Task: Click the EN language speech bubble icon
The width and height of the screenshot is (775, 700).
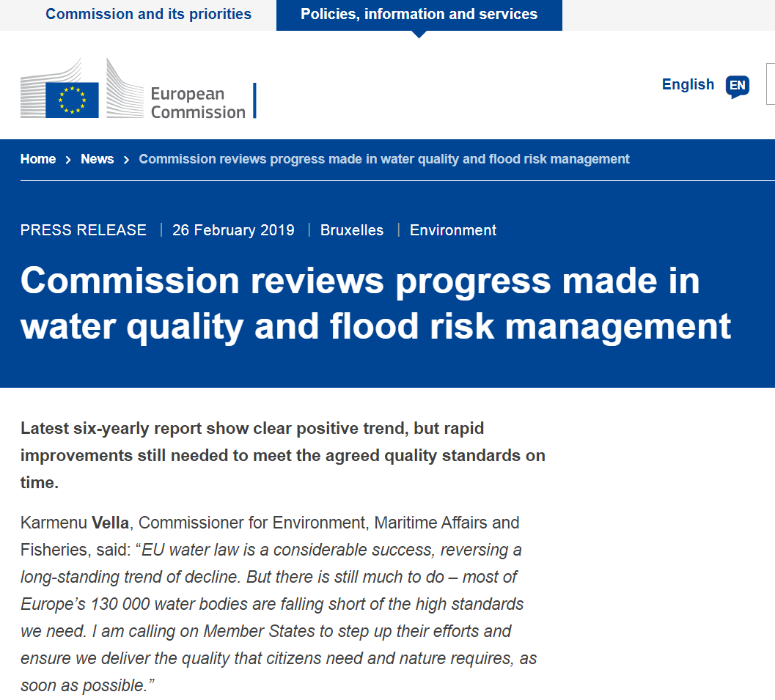Action: 737,86
